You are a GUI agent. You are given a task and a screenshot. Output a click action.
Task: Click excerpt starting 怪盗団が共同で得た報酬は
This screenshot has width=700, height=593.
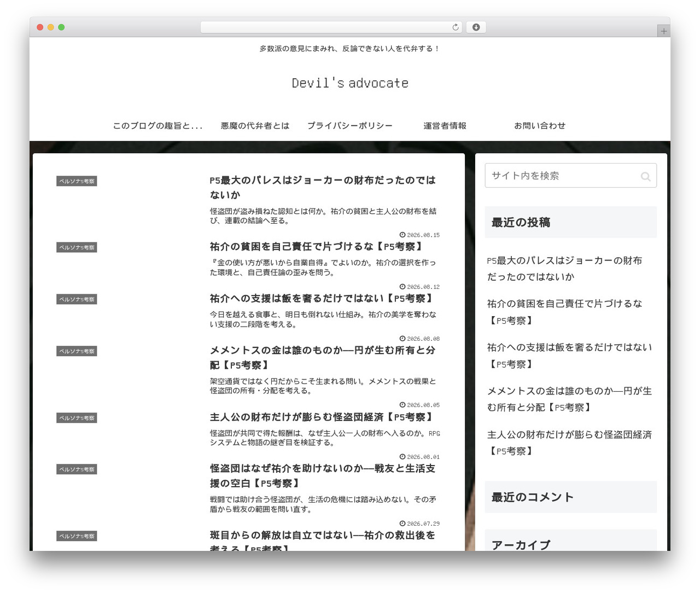tap(325, 438)
